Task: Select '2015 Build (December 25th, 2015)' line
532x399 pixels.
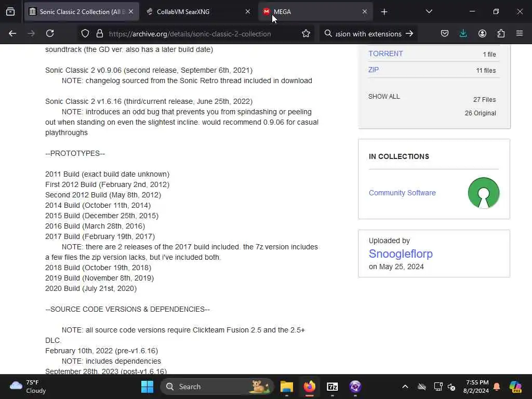Action: pyautogui.click(x=102, y=216)
